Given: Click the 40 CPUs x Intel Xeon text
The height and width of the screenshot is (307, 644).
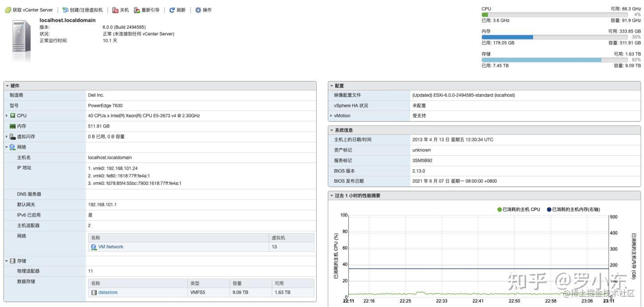Looking at the screenshot, I should [x=144, y=115].
